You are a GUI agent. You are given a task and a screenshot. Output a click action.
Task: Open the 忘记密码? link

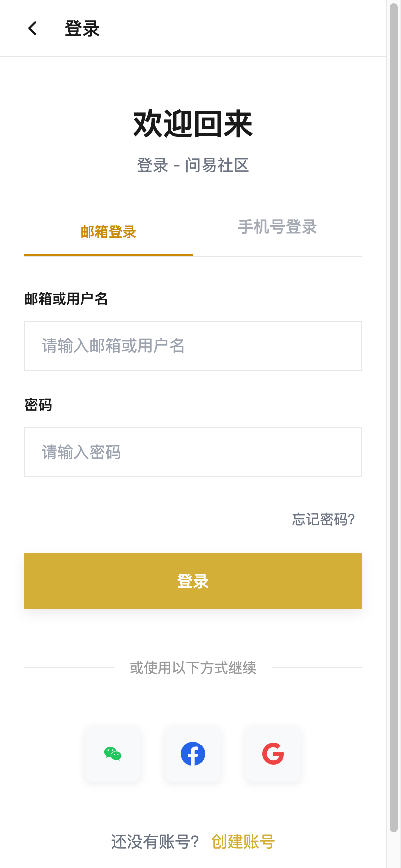pyautogui.click(x=324, y=519)
